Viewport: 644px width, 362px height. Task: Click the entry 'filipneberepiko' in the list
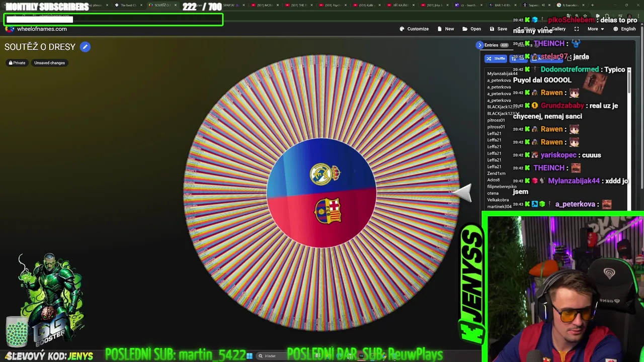(502, 187)
